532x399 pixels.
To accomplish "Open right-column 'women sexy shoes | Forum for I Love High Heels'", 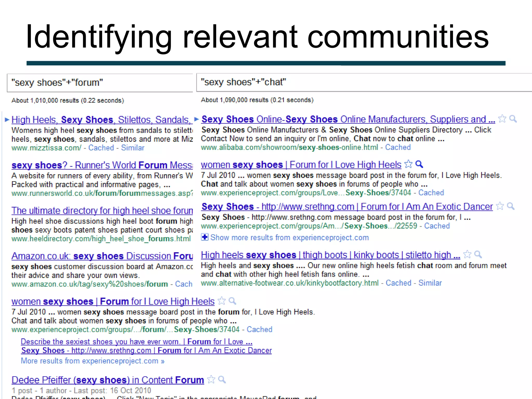I will pyautogui.click(x=301, y=165).
